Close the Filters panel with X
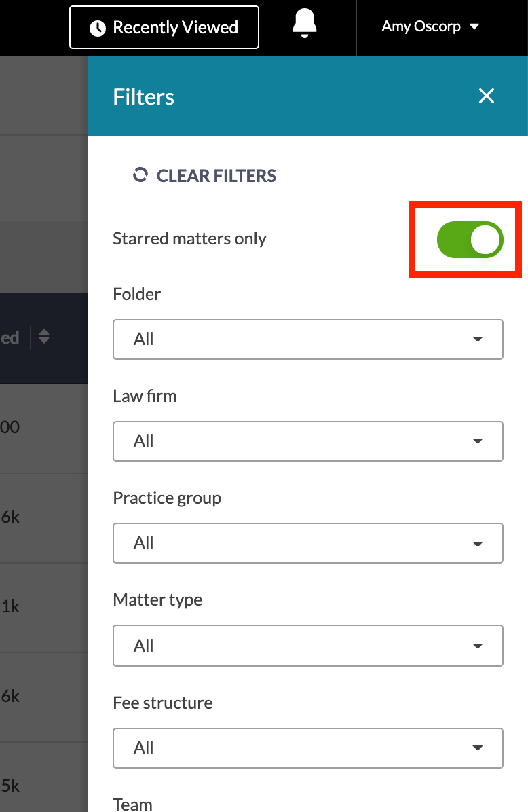The height and width of the screenshot is (812, 528). (486, 96)
